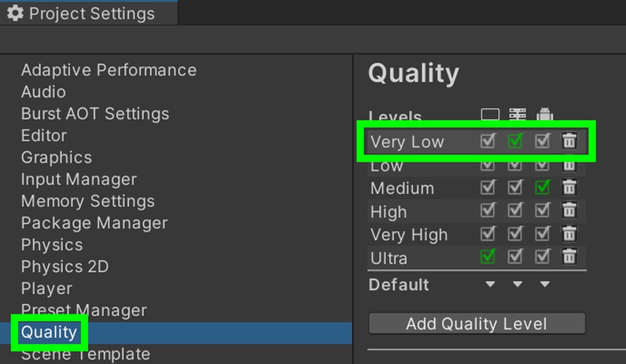The width and height of the screenshot is (626, 364).
Task: Open the server Default quality dropdown
Action: (x=517, y=284)
